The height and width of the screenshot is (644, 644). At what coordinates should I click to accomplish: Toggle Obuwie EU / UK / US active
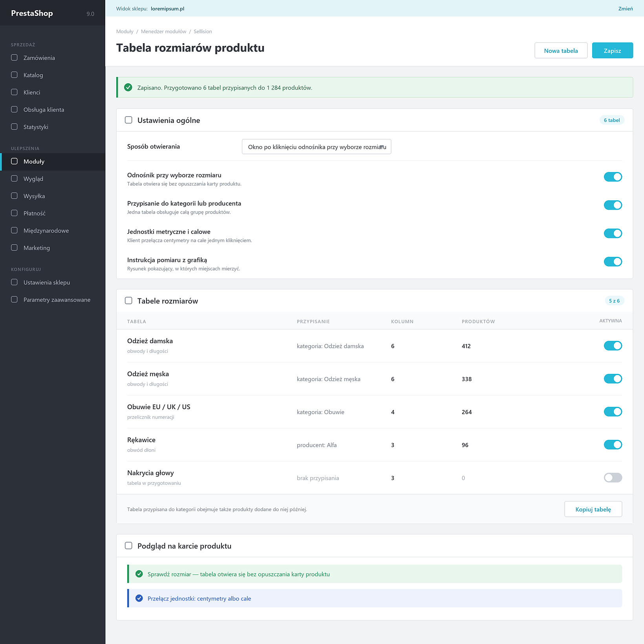tap(613, 412)
